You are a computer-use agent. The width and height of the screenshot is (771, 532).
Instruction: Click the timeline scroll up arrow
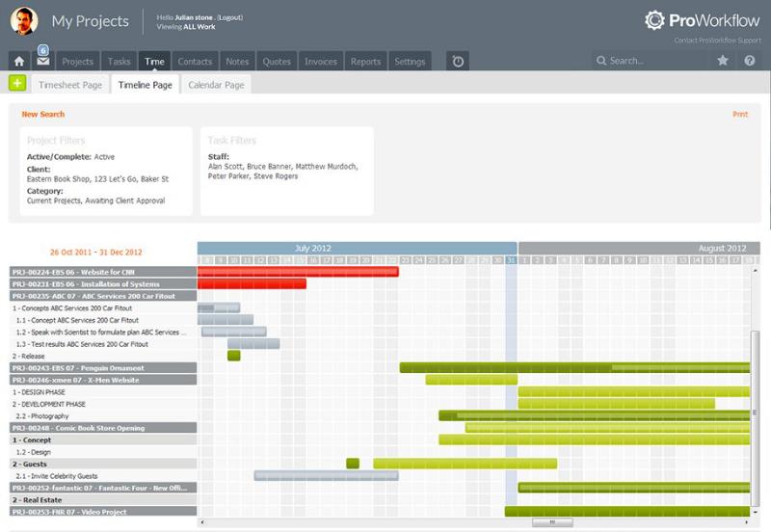[755, 271]
